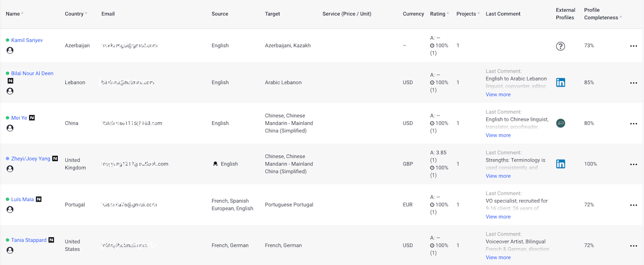Open Tania Stappard's profile link
The width and height of the screenshot is (644, 265).
(29, 240)
